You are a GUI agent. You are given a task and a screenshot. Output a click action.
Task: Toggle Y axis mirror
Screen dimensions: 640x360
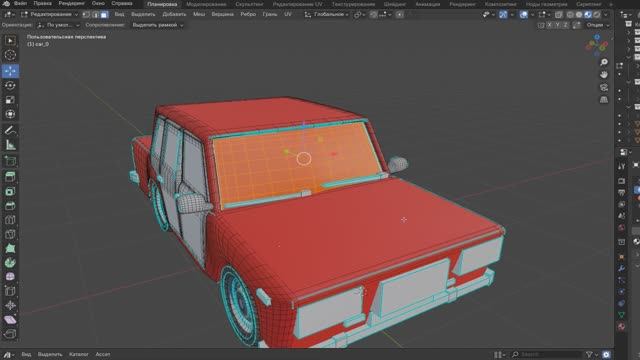557,25
